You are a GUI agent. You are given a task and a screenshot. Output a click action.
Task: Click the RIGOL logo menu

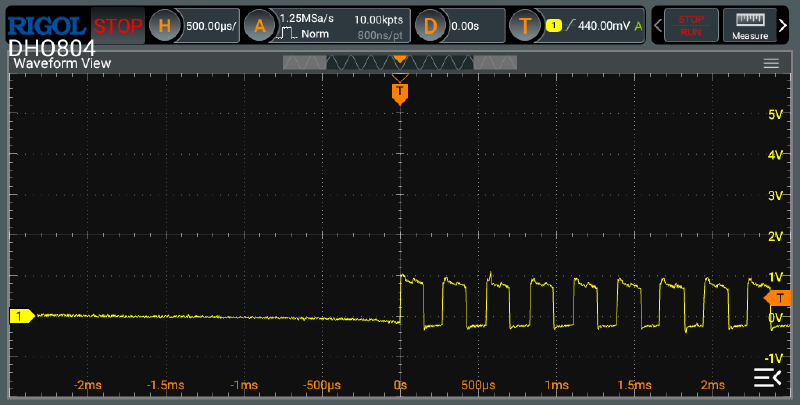[47, 24]
